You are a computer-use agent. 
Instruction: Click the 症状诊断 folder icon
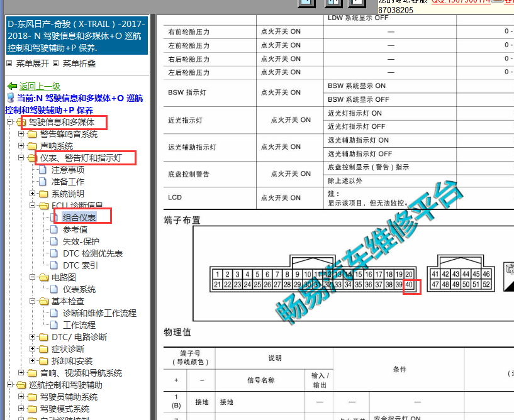pos(43,349)
